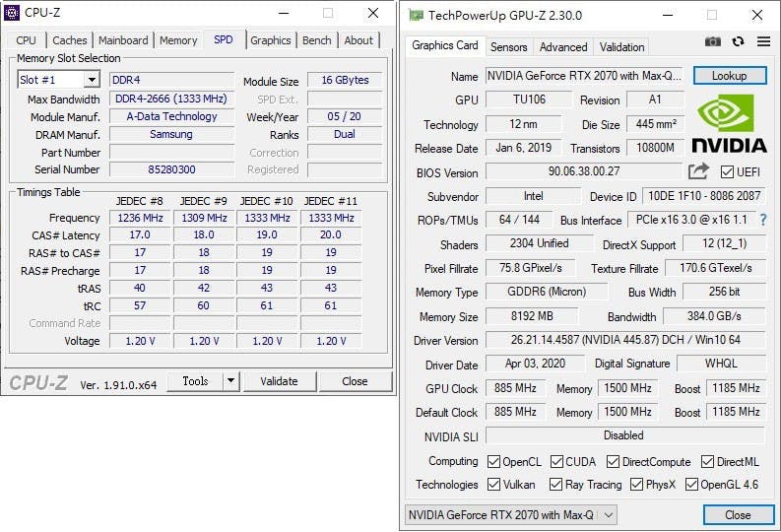Open the Validation tab in GPU-Z

[621, 47]
